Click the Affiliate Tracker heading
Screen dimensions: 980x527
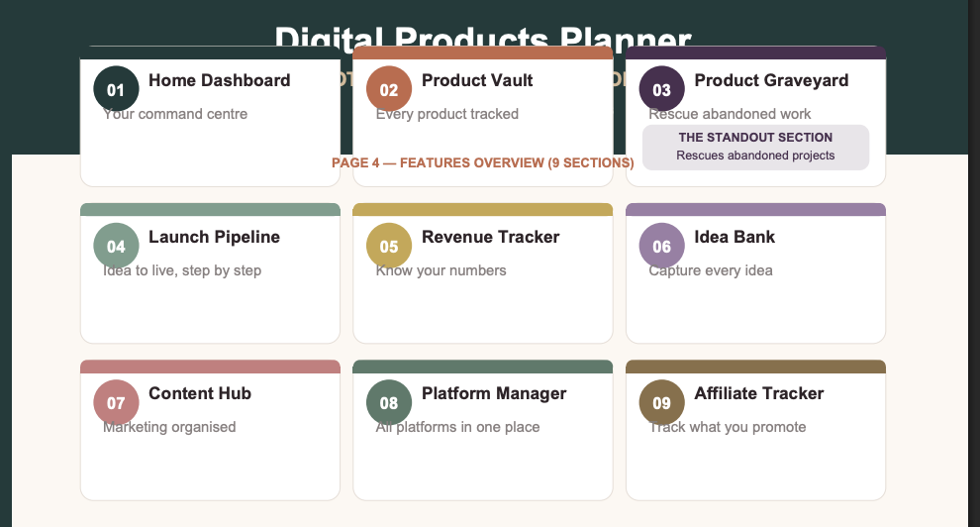[x=758, y=393]
